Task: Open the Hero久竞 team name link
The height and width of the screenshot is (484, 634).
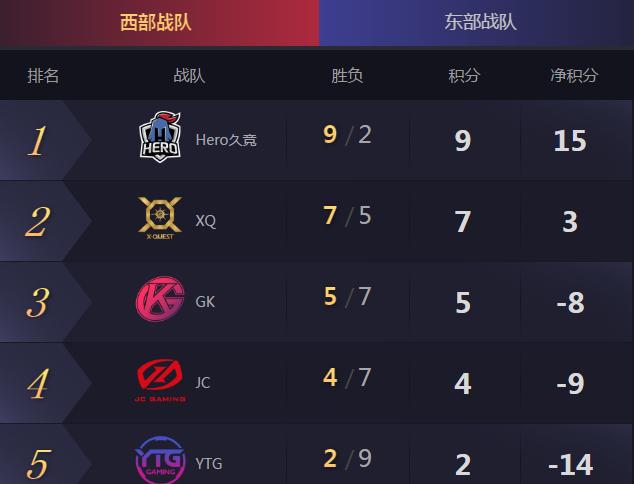Action: point(226,140)
